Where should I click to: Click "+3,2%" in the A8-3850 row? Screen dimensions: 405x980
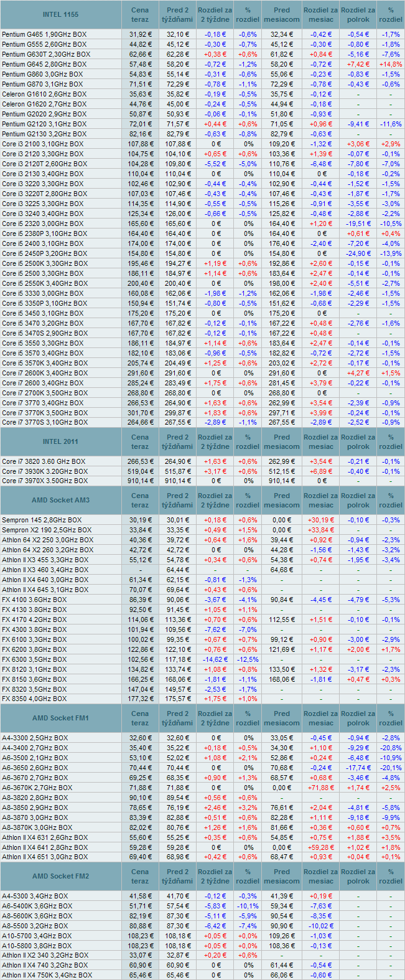(248, 808)
